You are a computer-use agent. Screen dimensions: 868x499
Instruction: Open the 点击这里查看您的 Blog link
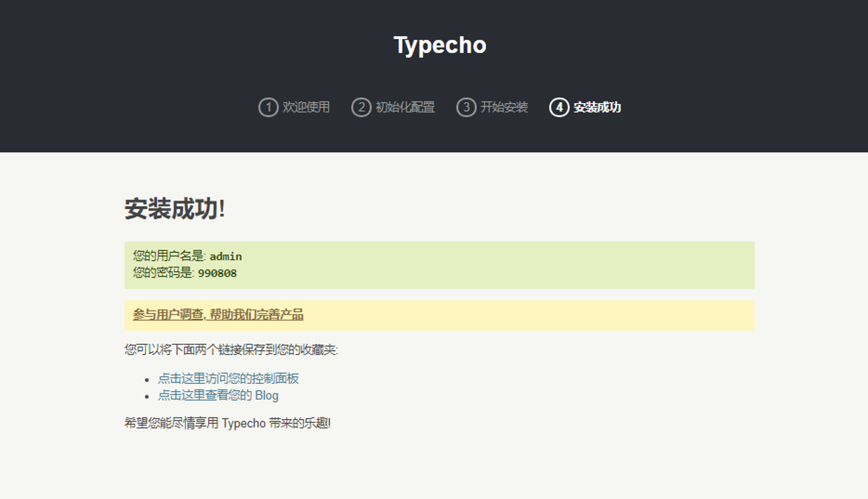[218, 395]
